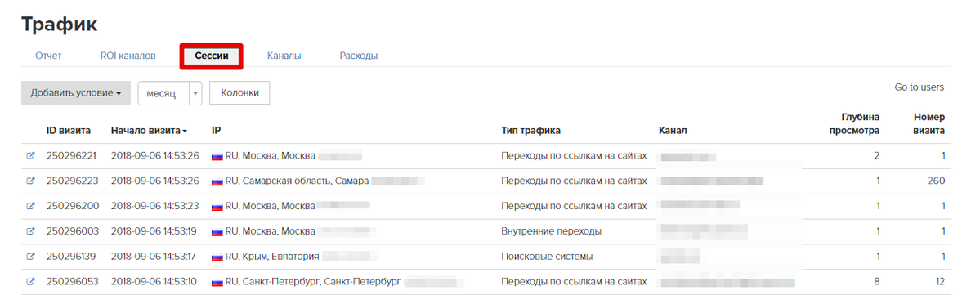Open the месяц period dropdown arrow
This screenshot has height=295, width=980.
(195, 93)
